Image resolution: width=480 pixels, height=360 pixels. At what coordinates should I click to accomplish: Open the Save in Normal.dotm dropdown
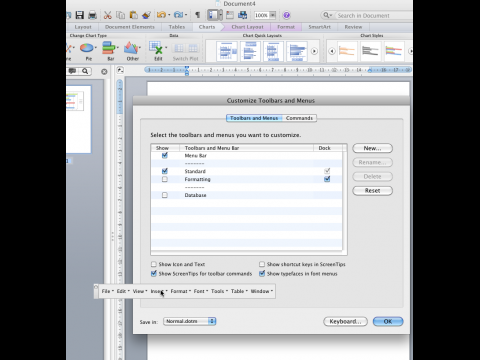(x=190, y=321)
